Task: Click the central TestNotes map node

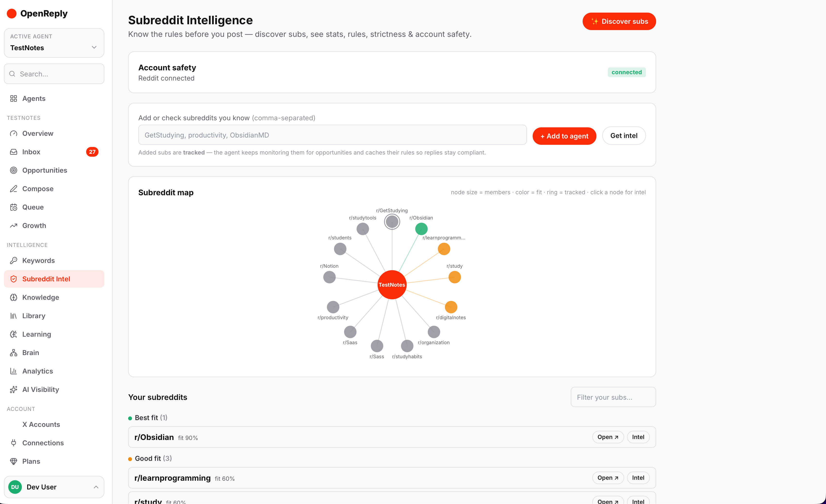Action: click(392, 285)
